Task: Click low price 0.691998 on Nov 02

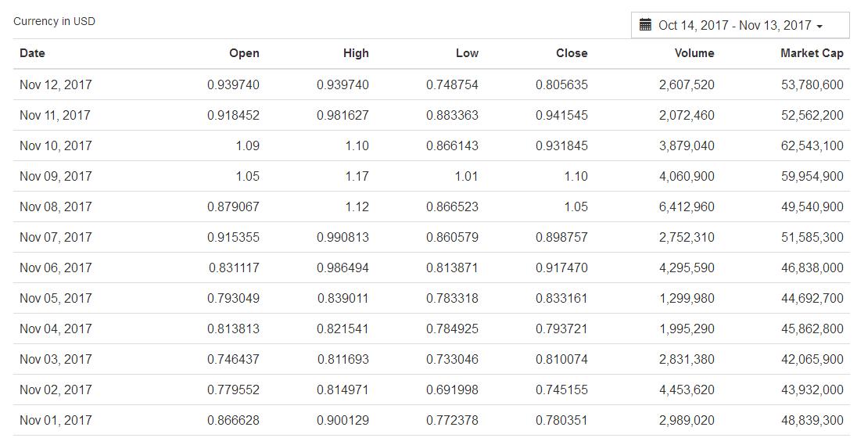Action: (452, 390)
